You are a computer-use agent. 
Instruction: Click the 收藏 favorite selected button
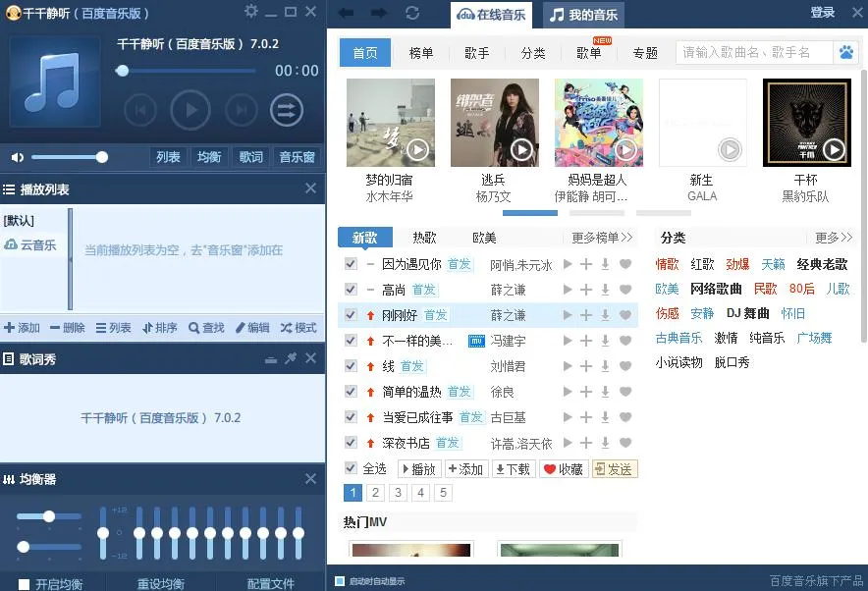coord(564,469)
